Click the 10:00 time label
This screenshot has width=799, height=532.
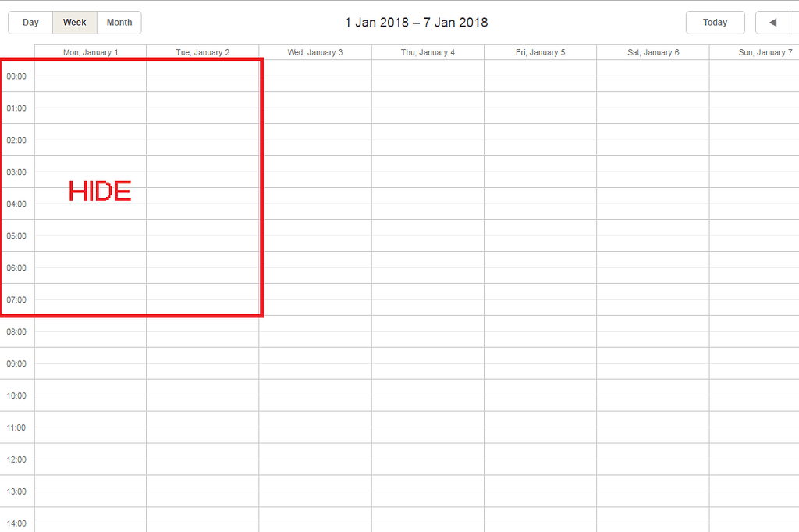click(x=16, y=395)
